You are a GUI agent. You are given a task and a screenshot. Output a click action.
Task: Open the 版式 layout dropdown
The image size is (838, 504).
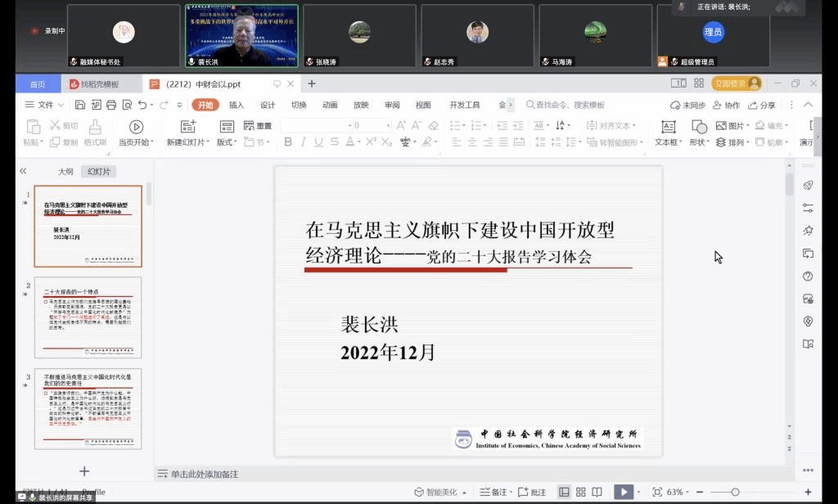pyautogui.click(x=228, y=142)
